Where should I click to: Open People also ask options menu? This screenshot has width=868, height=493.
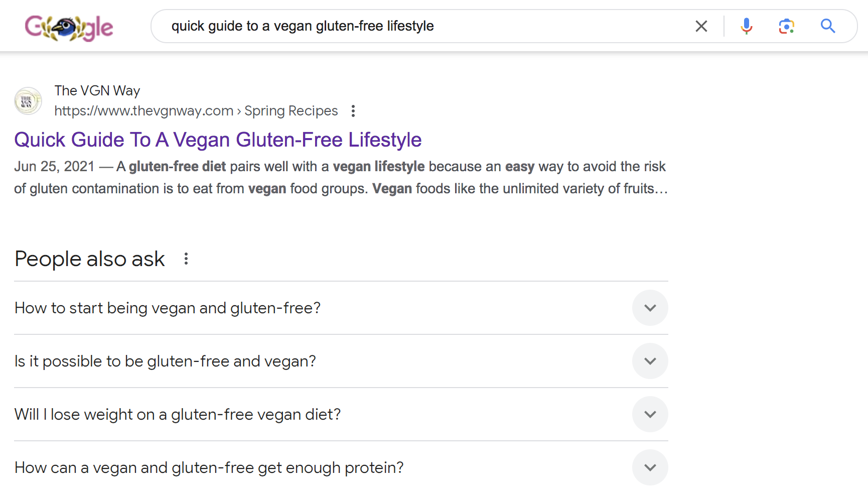[186, 259]
